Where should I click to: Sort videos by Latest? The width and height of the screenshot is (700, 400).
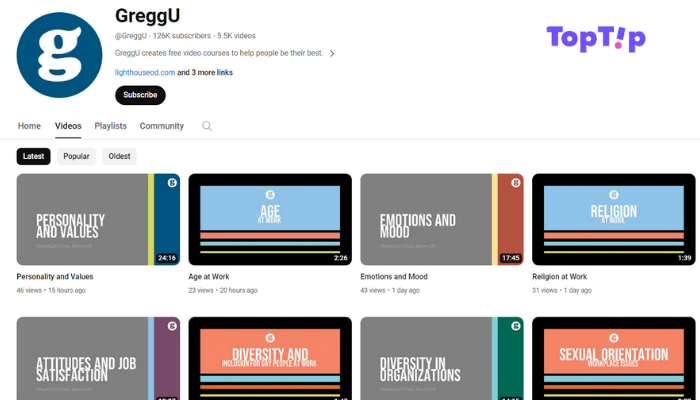click(x=33, y=156)
